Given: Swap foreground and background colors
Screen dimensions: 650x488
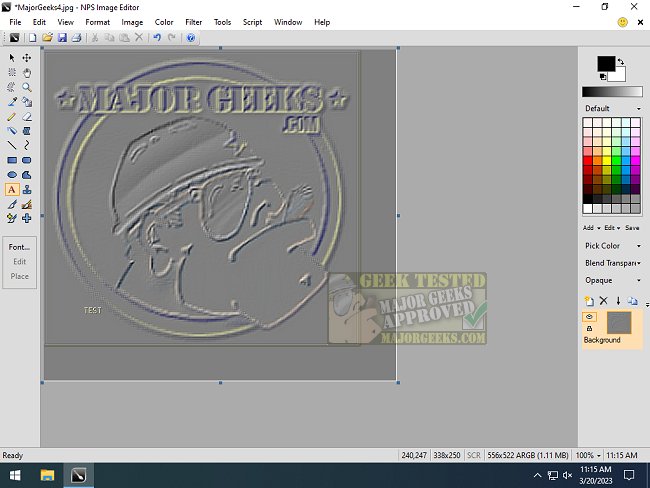Looking at the screenshot, I should (621, 61).
